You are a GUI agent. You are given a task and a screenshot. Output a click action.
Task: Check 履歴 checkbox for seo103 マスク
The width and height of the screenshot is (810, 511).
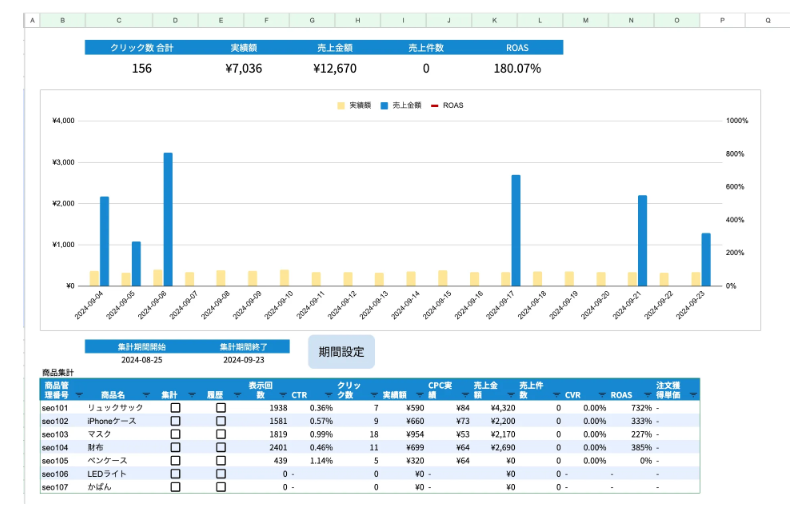point(221,434)
